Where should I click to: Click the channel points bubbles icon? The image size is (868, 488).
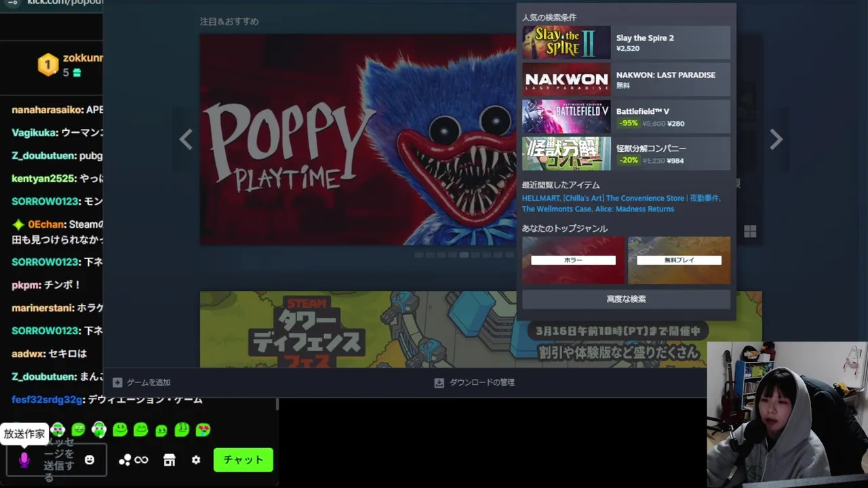click(125, 460)
